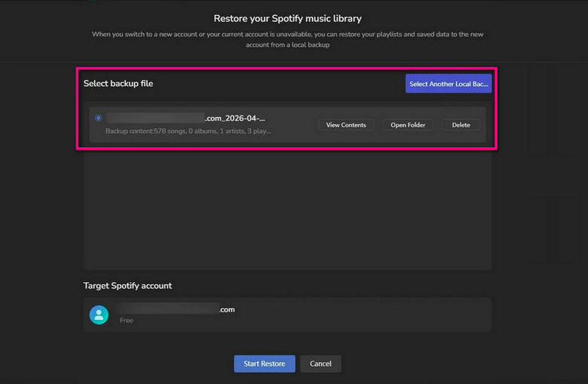This screenshot has width=588, height=384.
Task: Click 'Restore your Spotify music library' title
Action: (x=288, y=18)
